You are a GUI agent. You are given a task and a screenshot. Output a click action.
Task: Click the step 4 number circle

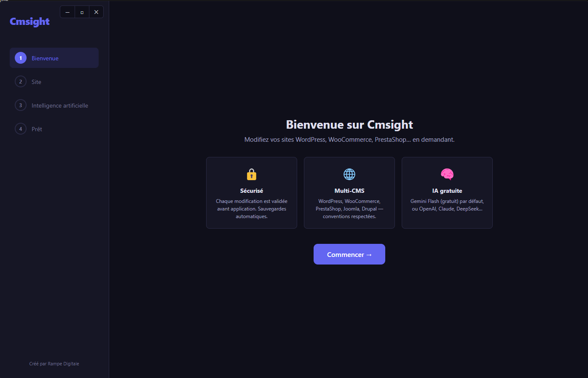[21, 129]
